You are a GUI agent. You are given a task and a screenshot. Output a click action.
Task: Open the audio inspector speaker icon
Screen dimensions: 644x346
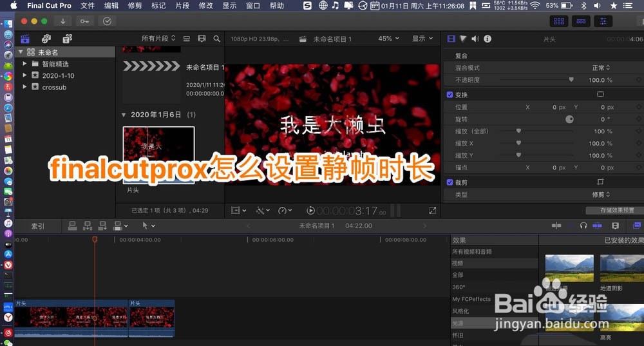[475, 39]
